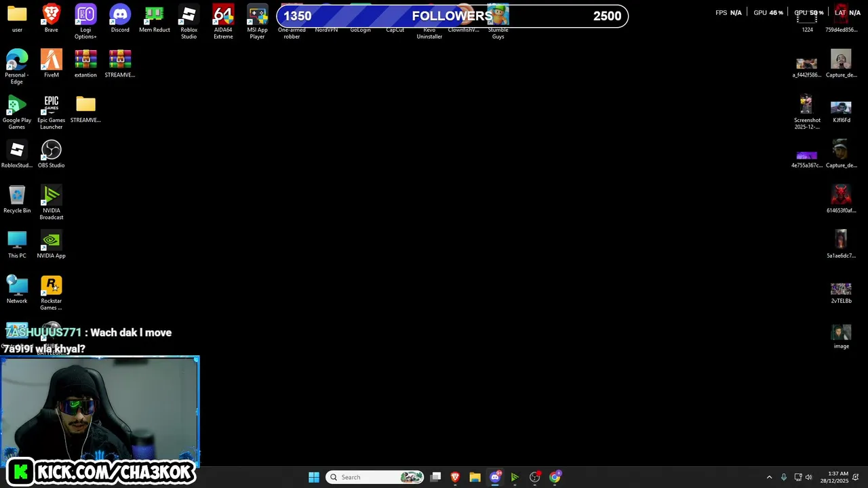Select the a_f442f586... image file
The height and width of the screenshot is (488, 868).
[x=807, y=66]
